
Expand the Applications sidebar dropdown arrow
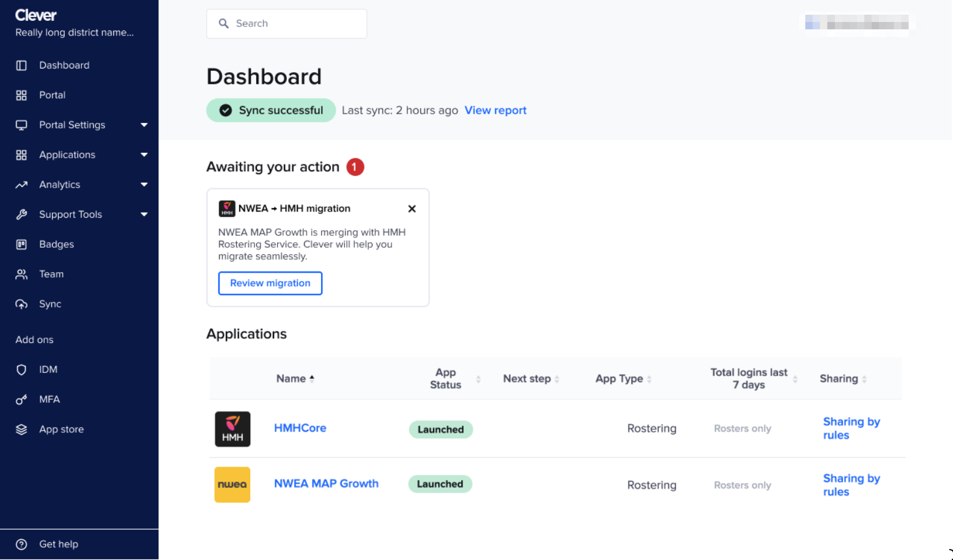point(144,155)
